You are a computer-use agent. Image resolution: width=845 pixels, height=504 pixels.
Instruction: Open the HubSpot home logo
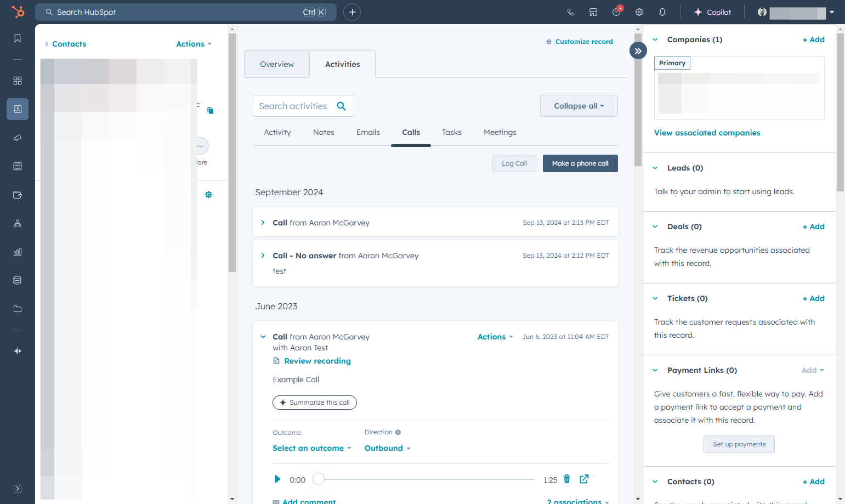[x=18, y=12]
